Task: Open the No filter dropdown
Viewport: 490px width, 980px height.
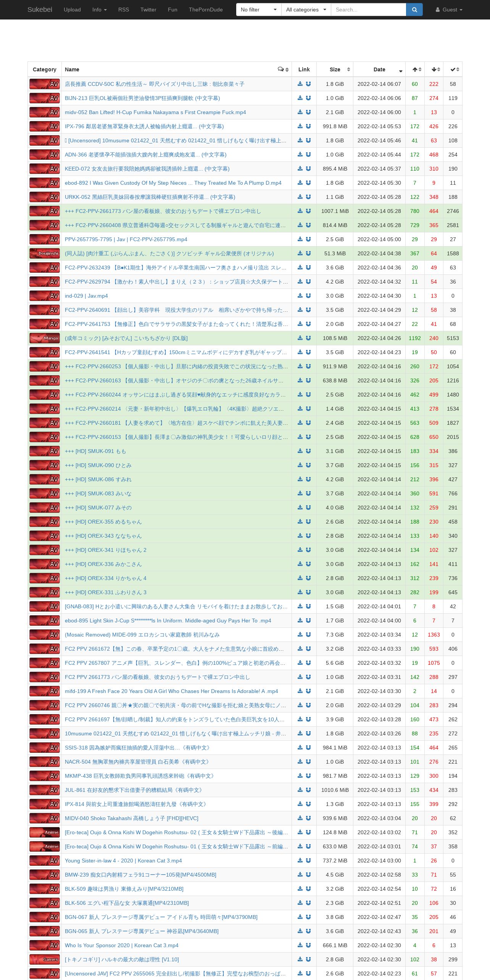Action: coord(259,10)
